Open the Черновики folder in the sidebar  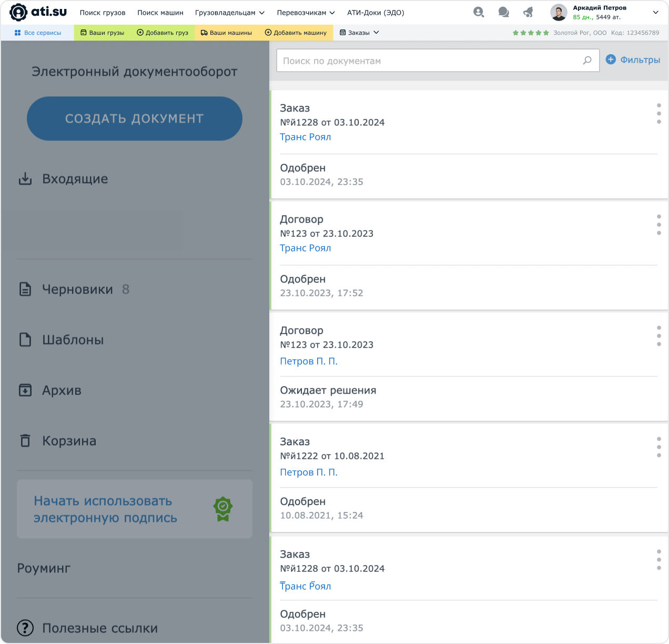coord(77,289)
